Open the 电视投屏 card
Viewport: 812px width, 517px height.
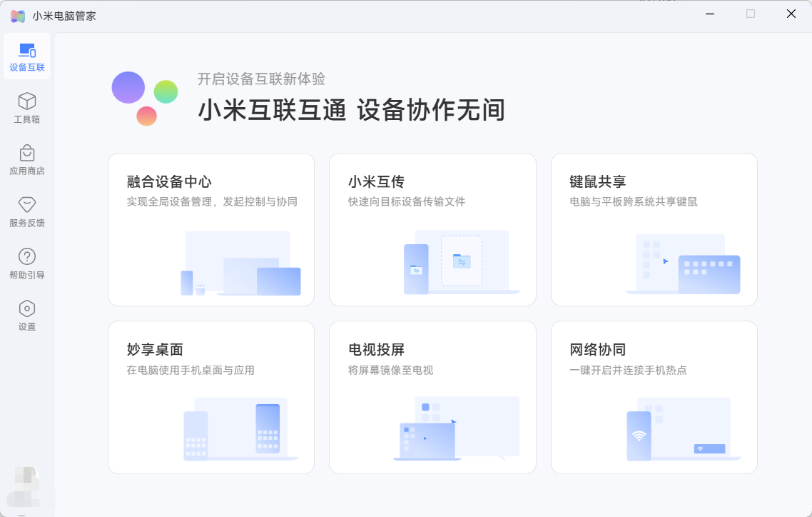[x=432, y=397]
